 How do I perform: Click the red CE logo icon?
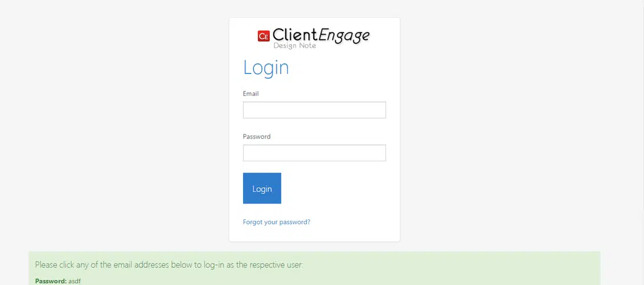coord(263,36)
